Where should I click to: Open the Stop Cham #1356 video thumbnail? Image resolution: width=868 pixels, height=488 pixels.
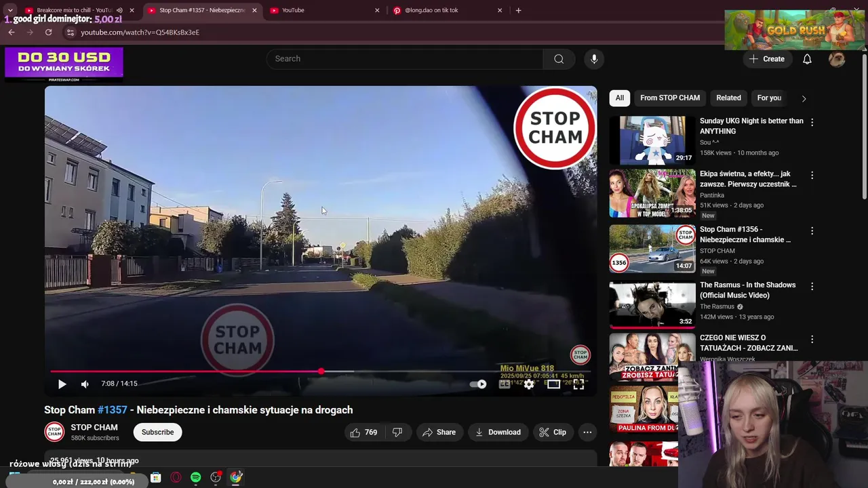[652, 249]
